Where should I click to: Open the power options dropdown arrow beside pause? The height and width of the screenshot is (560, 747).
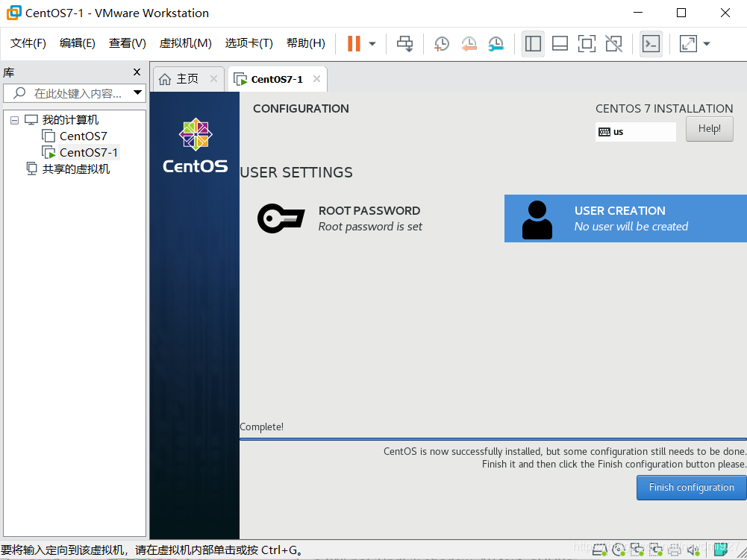pos(372,44)
